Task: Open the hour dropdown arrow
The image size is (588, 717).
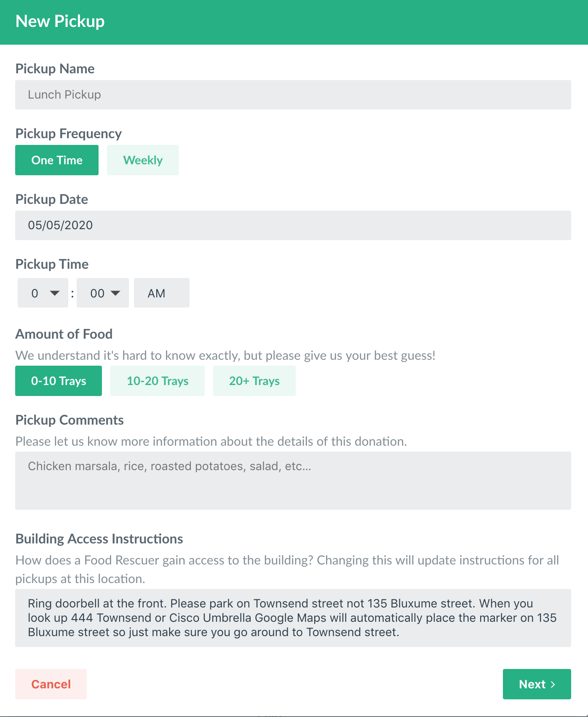Action: click(x=55, y=293)
